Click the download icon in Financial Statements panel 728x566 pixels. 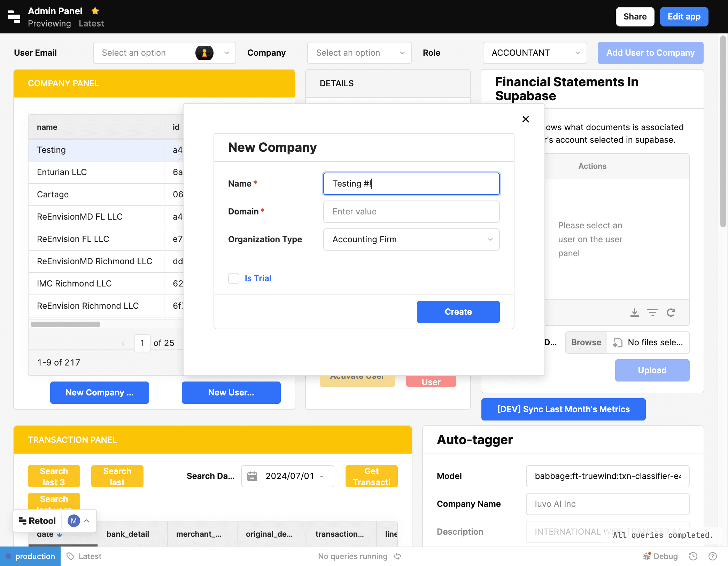tap(635, 312)
